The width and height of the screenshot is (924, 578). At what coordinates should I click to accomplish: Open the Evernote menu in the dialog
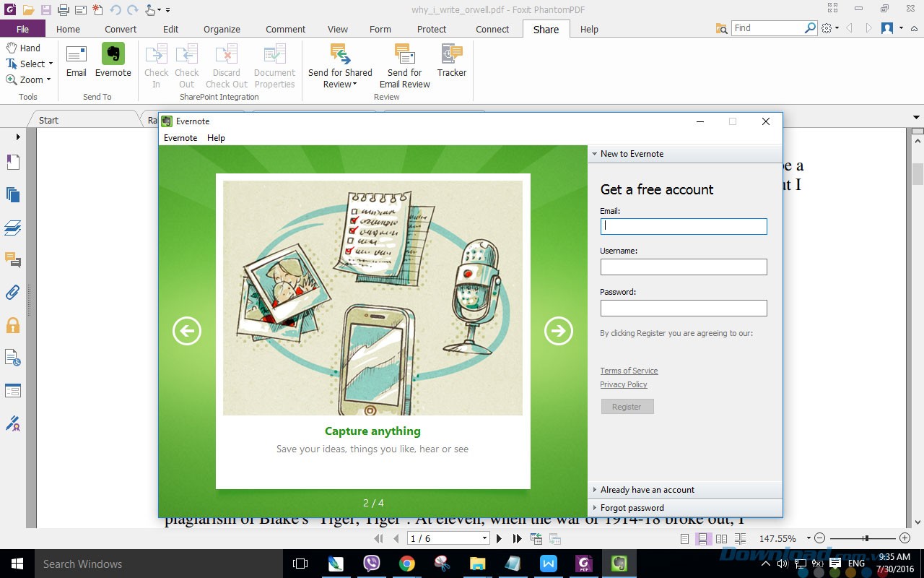click(180, 137)
